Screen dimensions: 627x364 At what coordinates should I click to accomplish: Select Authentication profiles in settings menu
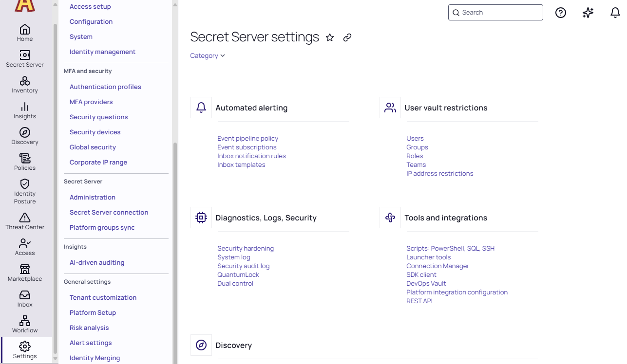pyautogui.click(x=105, y=87)
